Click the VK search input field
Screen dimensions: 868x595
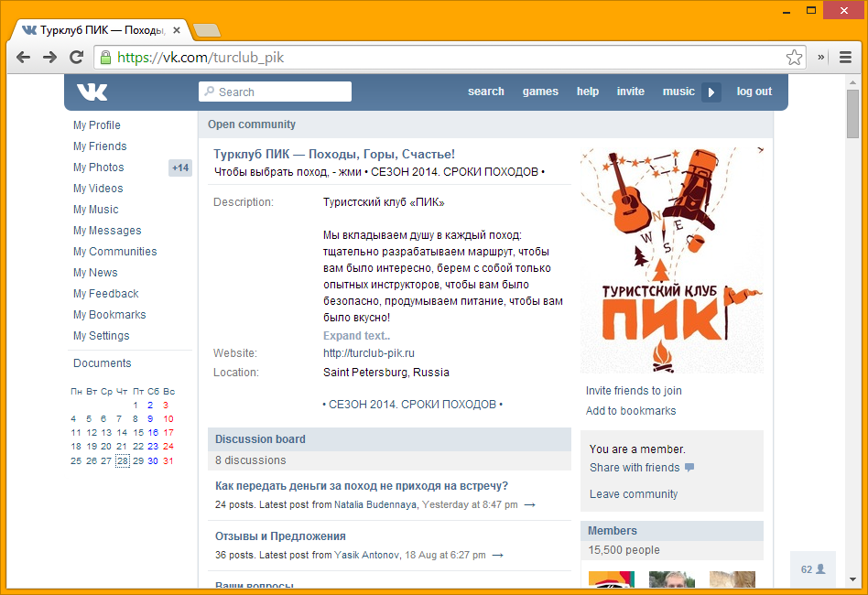pos(275,92)
